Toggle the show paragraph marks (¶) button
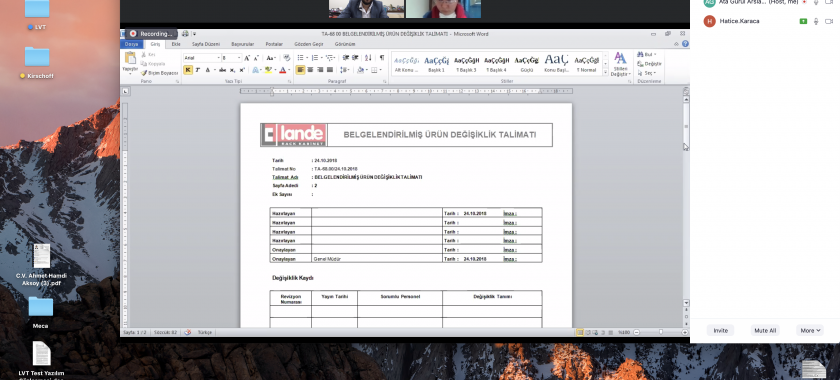Viewport: 840px width, 380px height. (x=381, y=57)
